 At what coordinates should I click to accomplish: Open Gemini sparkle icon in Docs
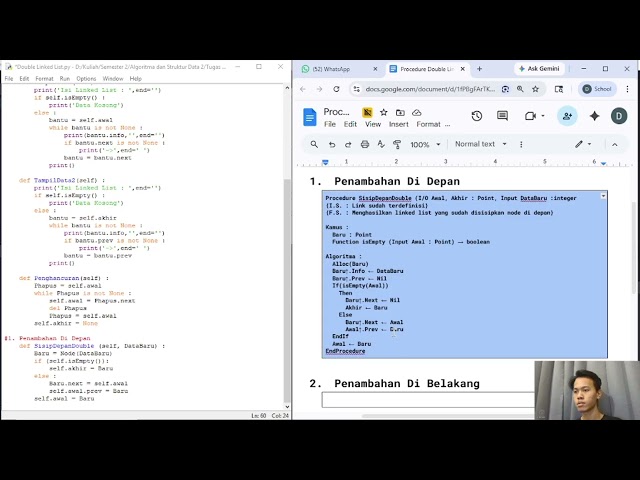coord(594,116)
